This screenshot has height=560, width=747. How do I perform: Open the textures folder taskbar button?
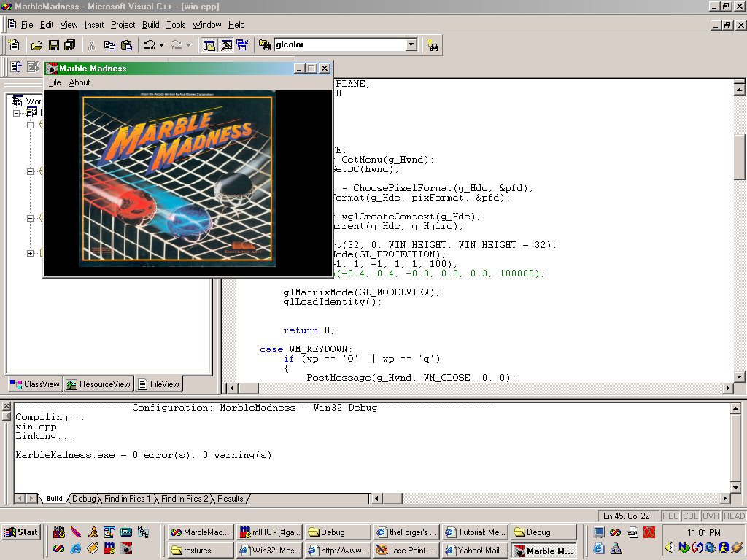[200, 551]
